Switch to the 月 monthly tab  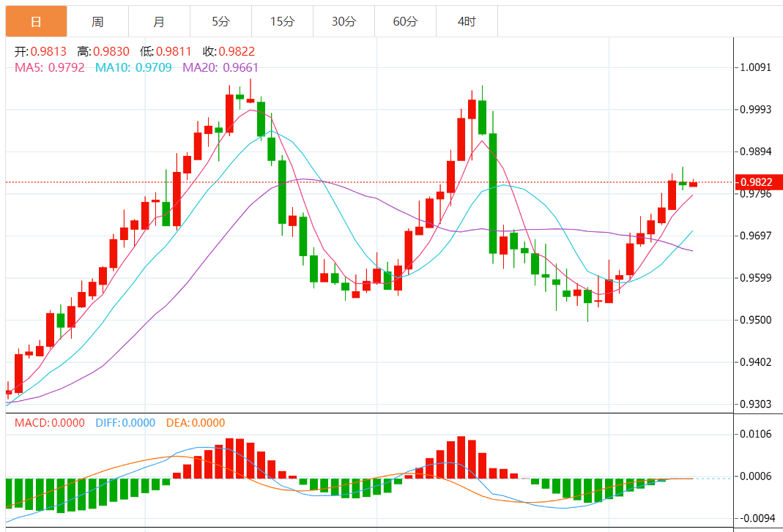pyautogui.click(x=159, y=21)
